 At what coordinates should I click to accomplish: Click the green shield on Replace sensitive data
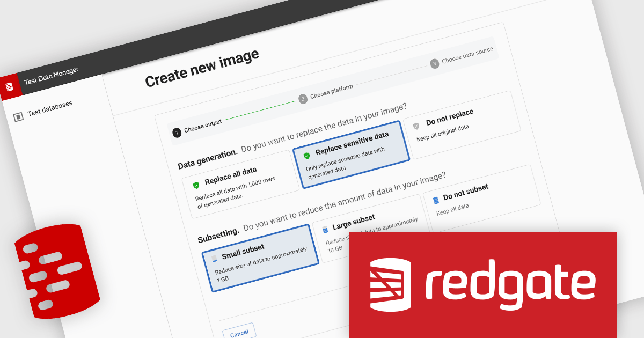pos(307,156)
